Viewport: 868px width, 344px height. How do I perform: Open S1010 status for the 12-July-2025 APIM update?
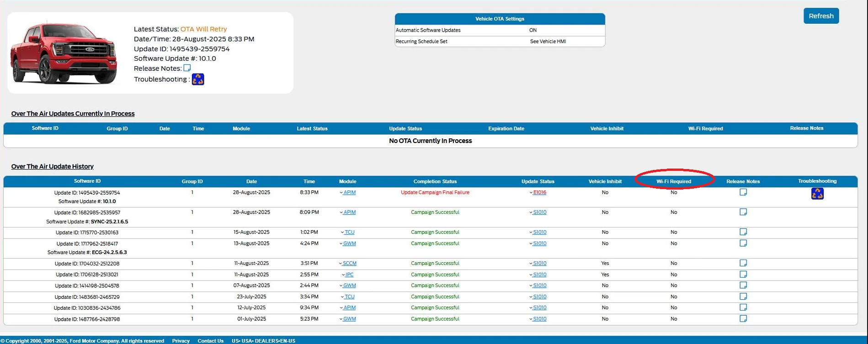(x=538, y=307)
